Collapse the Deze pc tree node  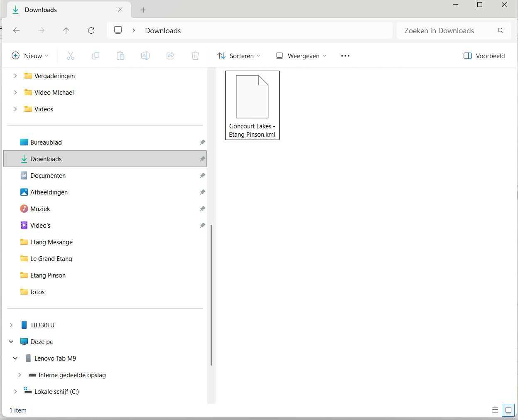11,341
